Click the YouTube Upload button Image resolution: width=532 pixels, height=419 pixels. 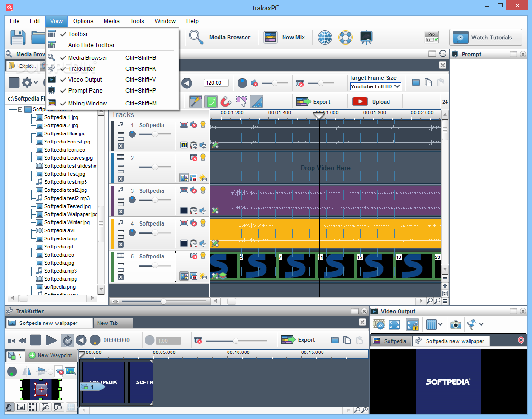tap(371, 102)
